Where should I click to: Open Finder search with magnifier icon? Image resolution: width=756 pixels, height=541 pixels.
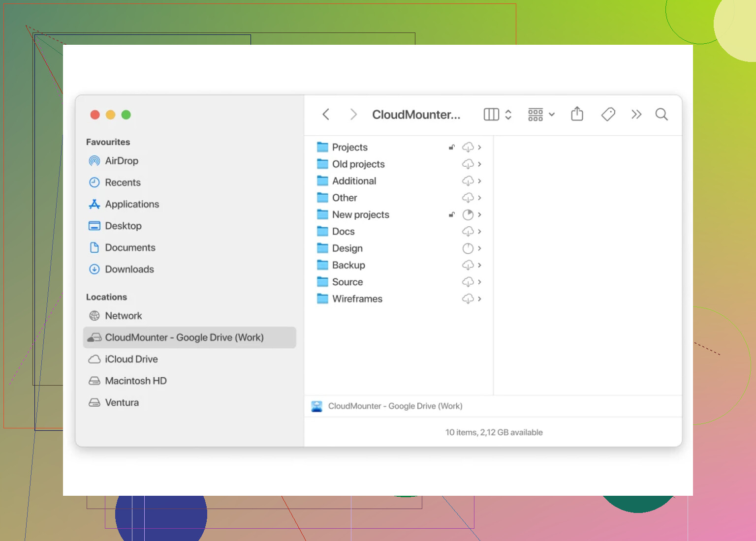[661, 115]
